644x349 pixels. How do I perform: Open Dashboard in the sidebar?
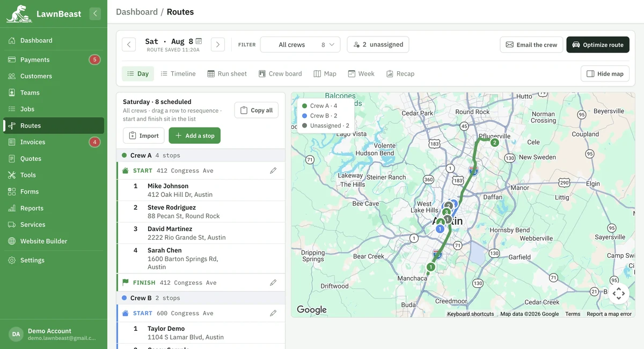[x=54, y=40]
